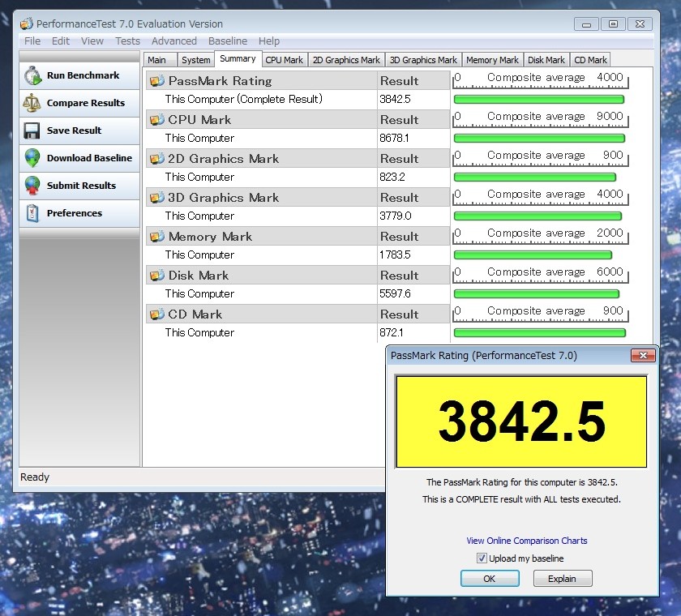Maximize the PerformanceTest window

point(613,24)
